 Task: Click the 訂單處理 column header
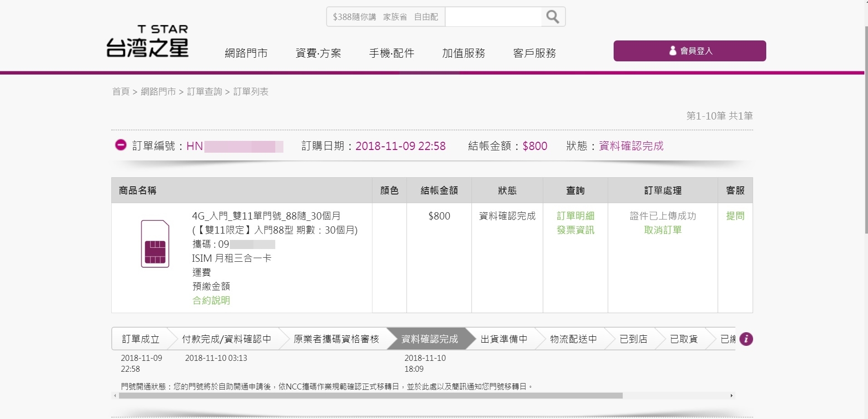coord(663,190)
